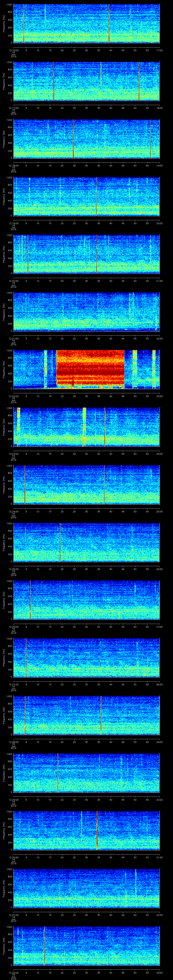Viewport: 173px width, 980px height.
Task: Click the 12:27:00 start time label
Action: (14, 684)
